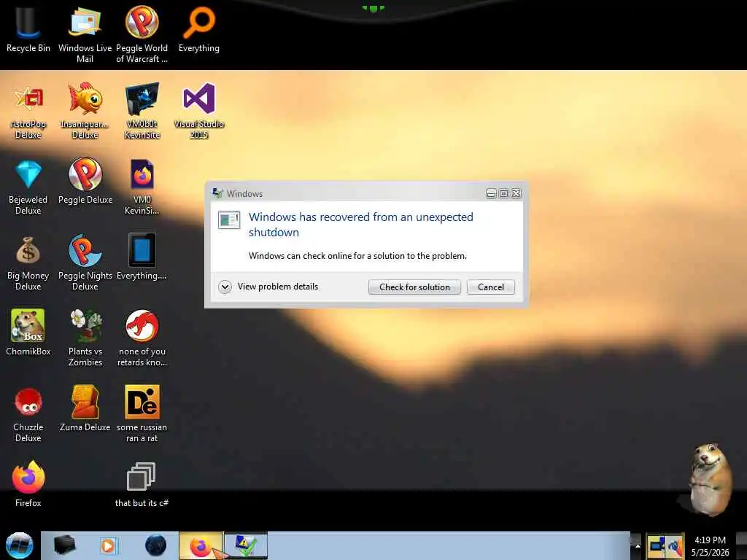Screen dimensions: 747x560
Task: Open 'some russian ran a rat' De icon
Action: 142,414
